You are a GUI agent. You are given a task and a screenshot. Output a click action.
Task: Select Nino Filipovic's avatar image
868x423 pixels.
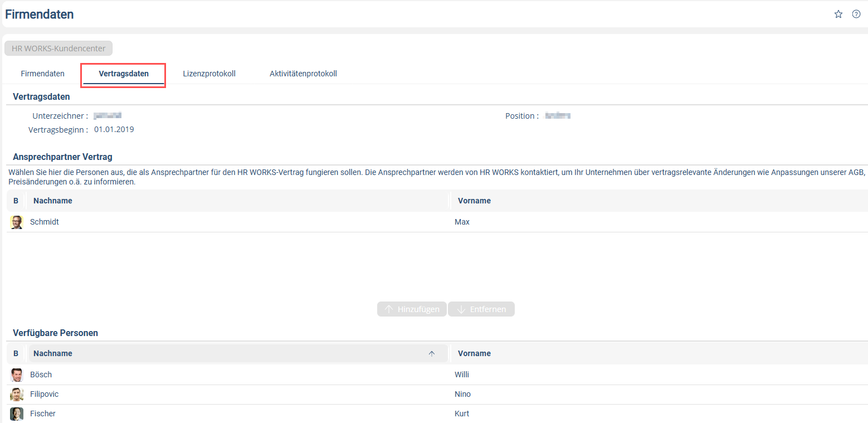(x=16, y=395)
